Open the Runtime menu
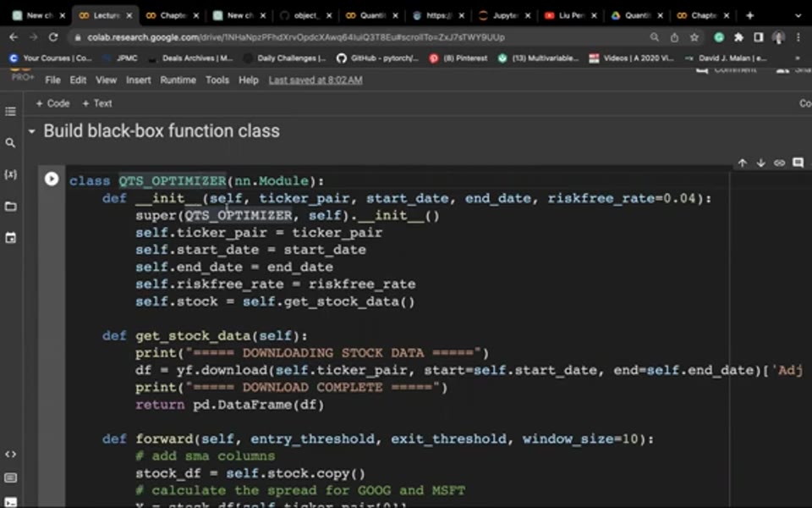Viewport: 812px width, 508px height. tap(178, 80)
